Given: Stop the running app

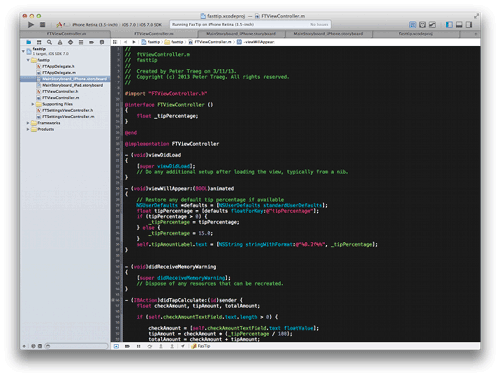Looking at the screenshot, I should (x=42, y=25).
